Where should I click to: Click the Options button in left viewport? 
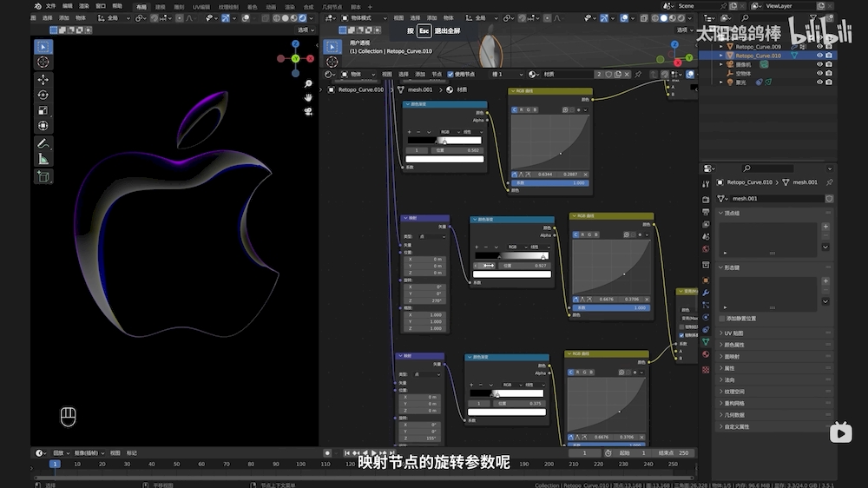coord(305,30)
